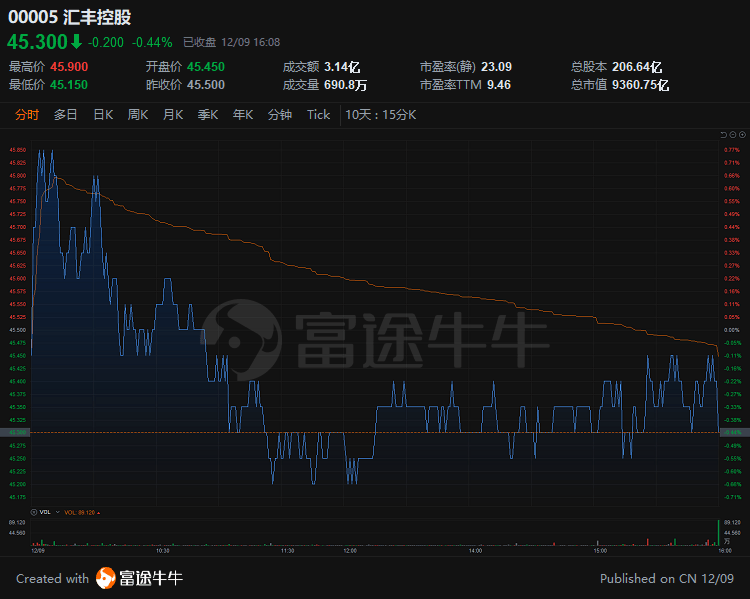
Task: Open the 10天:15分K period dropdown
Action: [x=380, y=114]
